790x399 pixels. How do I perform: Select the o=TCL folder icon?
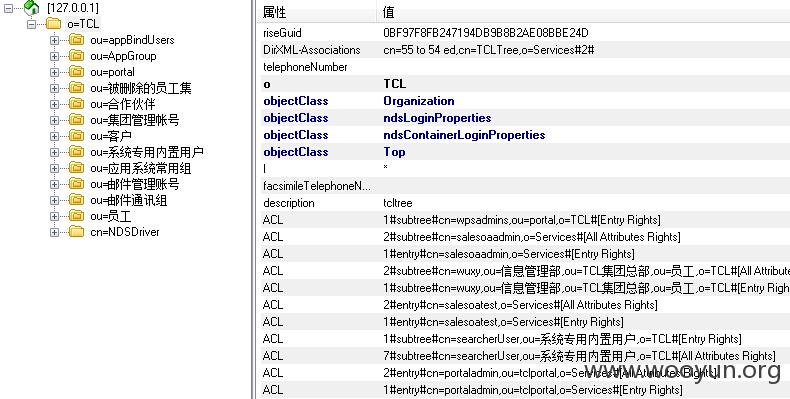tap(53, 24)
